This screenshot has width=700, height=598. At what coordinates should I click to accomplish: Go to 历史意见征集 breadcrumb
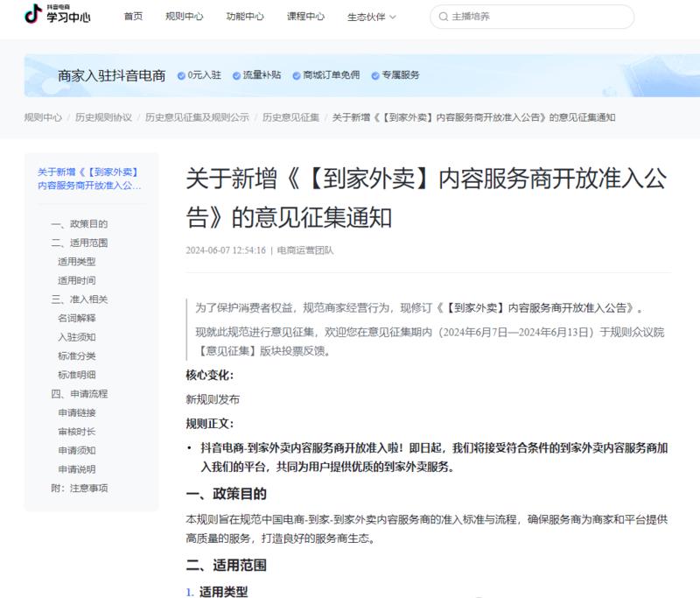point(290,117)
